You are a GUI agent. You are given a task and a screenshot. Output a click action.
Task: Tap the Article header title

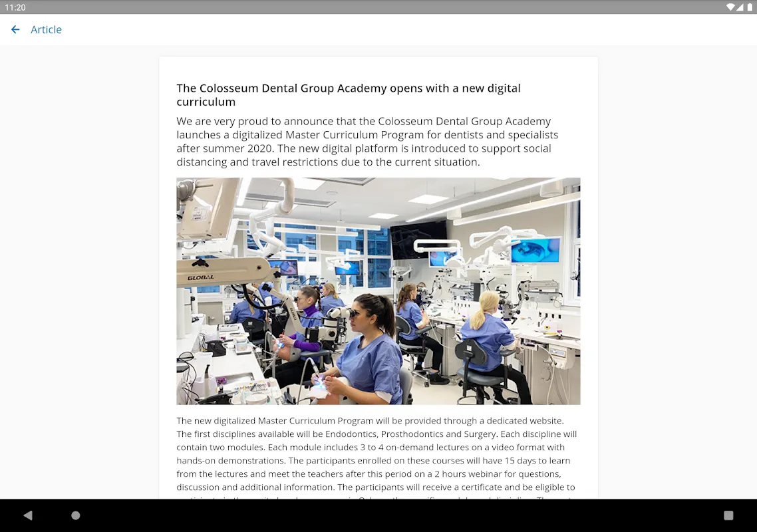[x=47, y=29]
